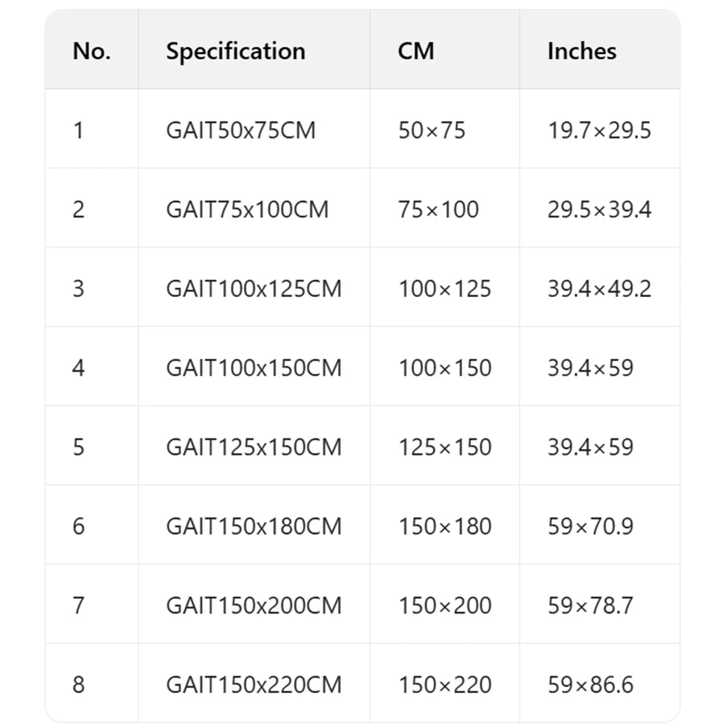Select the "CM" column header
This screenshot has height=728, width=728.
click(x=416, y=51)
